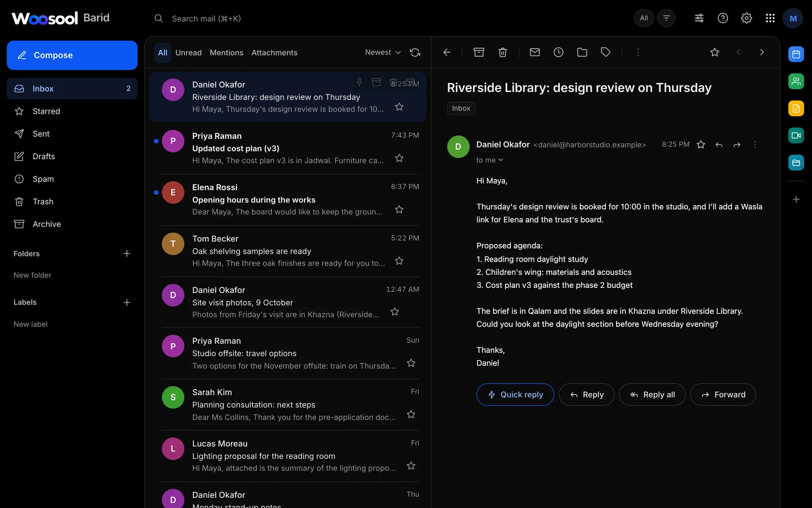Star the Sarah Kim planning consultation email

(x=411, y=415)
